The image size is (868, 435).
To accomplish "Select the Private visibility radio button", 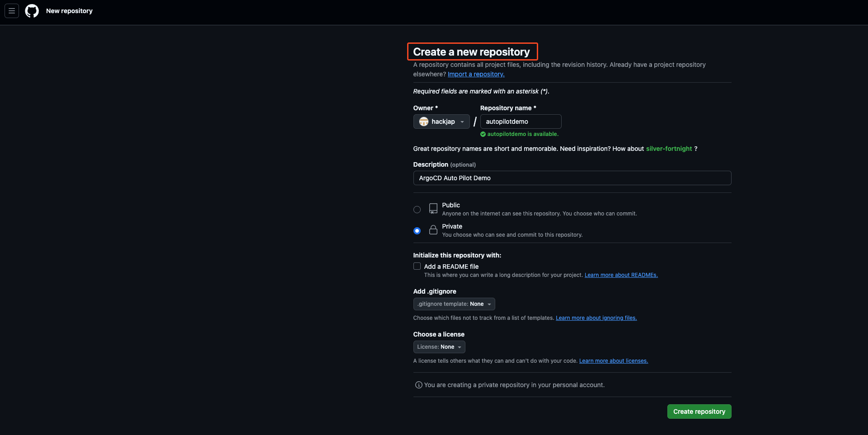I will 417,231.
